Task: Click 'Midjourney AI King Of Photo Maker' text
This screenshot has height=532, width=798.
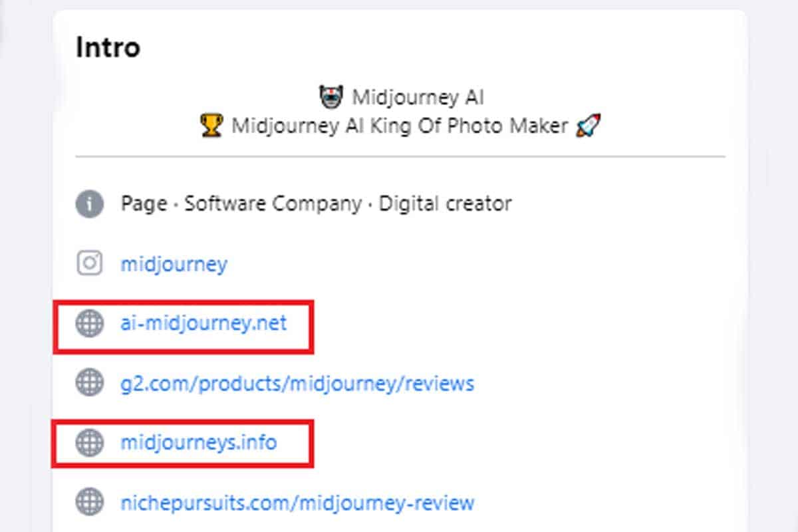Action: [x=400, y=126]
